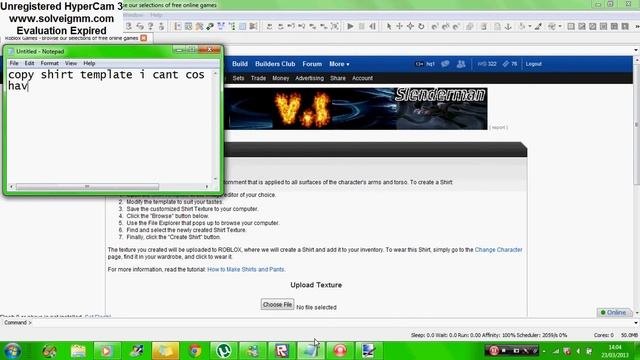Open How to Make Shirts and Pants tutorial

pos(246,269)
